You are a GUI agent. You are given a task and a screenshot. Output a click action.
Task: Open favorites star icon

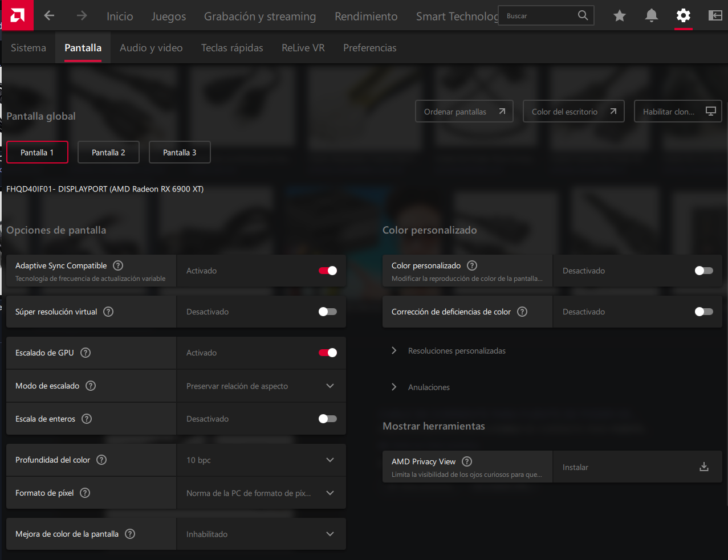point(620,15)
